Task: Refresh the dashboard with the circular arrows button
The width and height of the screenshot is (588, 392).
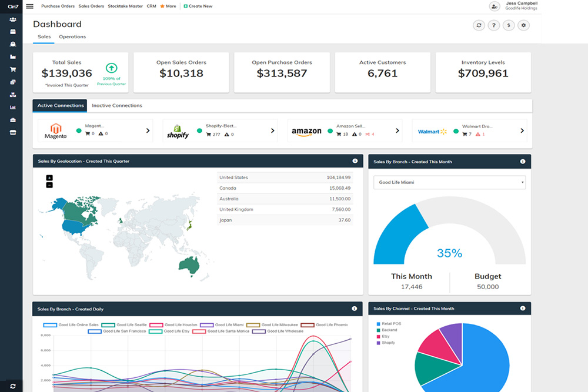Action: coord(479,25)
